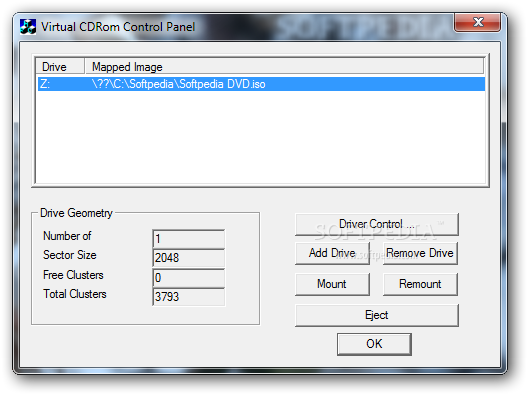Click the Number of label
This screenshot has height=395, width=528.
tap(67, 236)
